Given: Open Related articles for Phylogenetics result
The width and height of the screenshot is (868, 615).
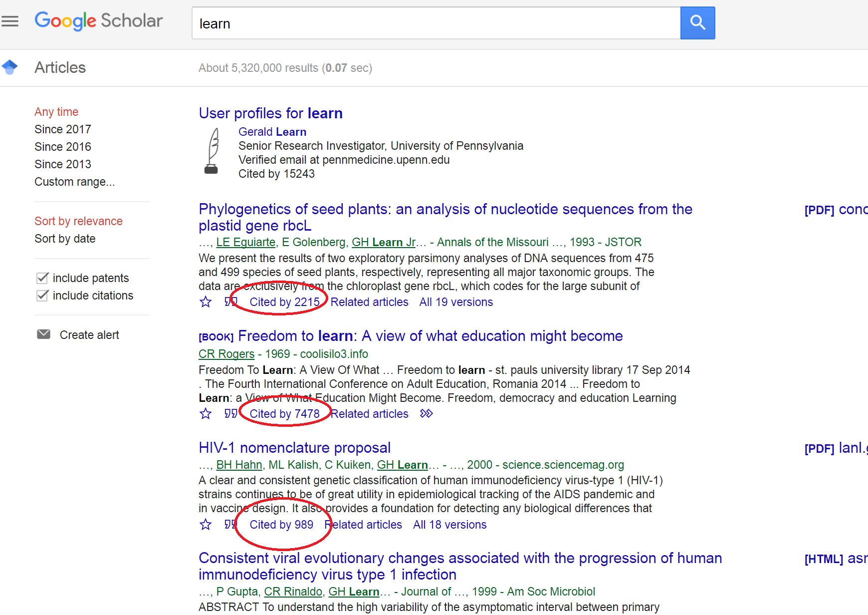Looking at the screenshot, I should point(369,302).
